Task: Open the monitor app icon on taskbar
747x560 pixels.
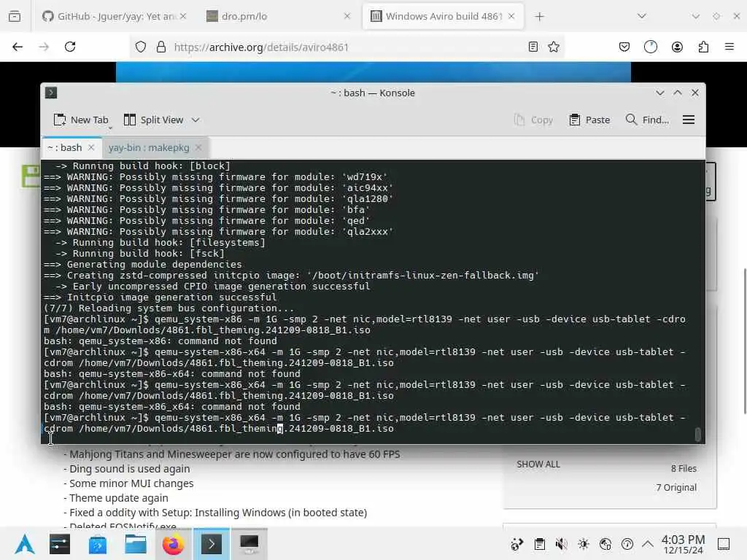Action: 249,544
